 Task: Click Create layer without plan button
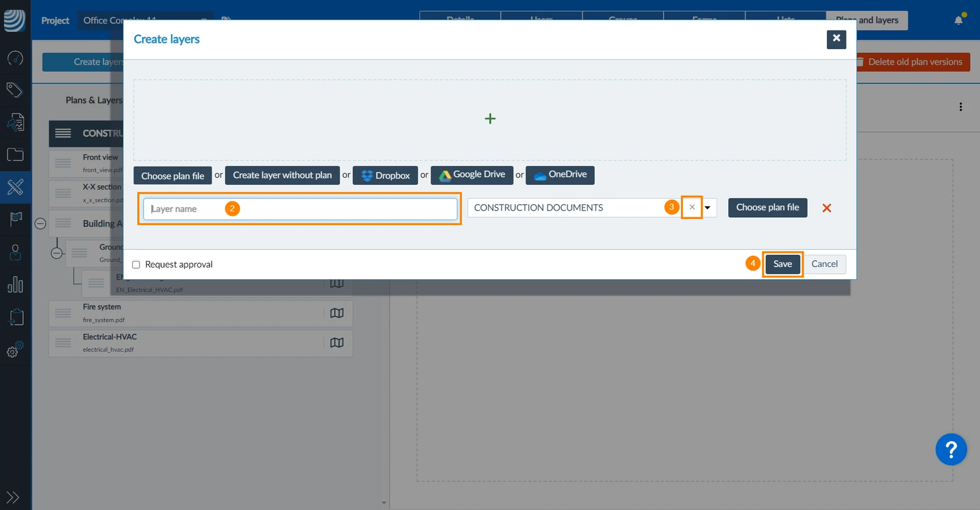coord(282,175)
